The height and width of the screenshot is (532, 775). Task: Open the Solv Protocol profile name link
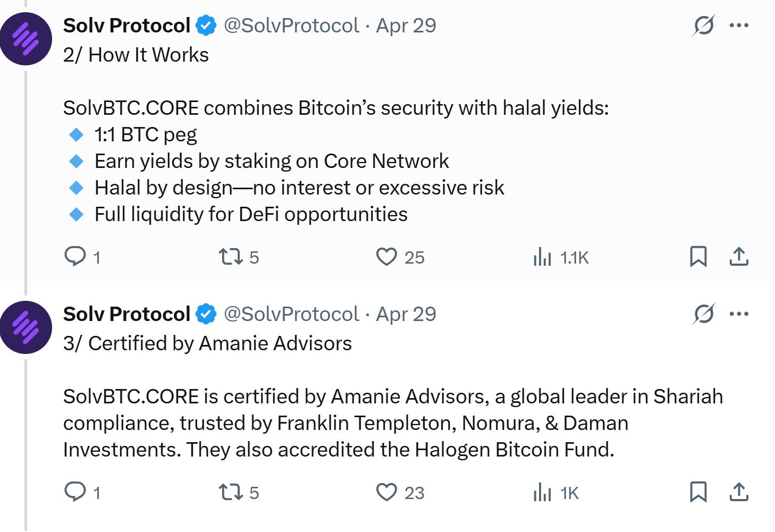(127, 24)
